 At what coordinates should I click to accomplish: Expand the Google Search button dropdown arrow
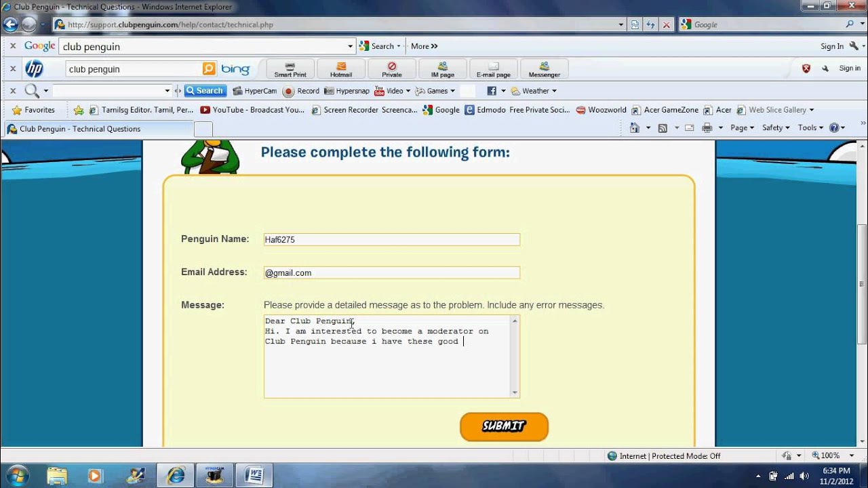[x=399, y=46]
